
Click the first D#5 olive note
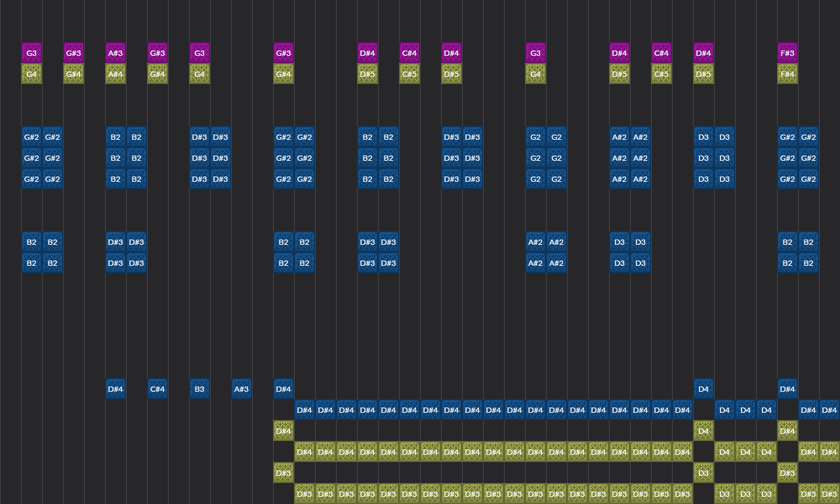(x=367, y=74)
